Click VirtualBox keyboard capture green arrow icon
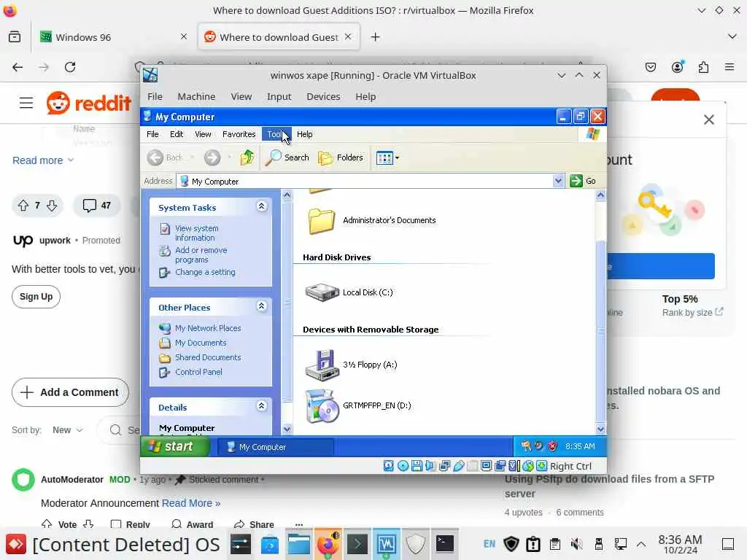The width and height of the screenshot is (747, 560). [542, 466]
